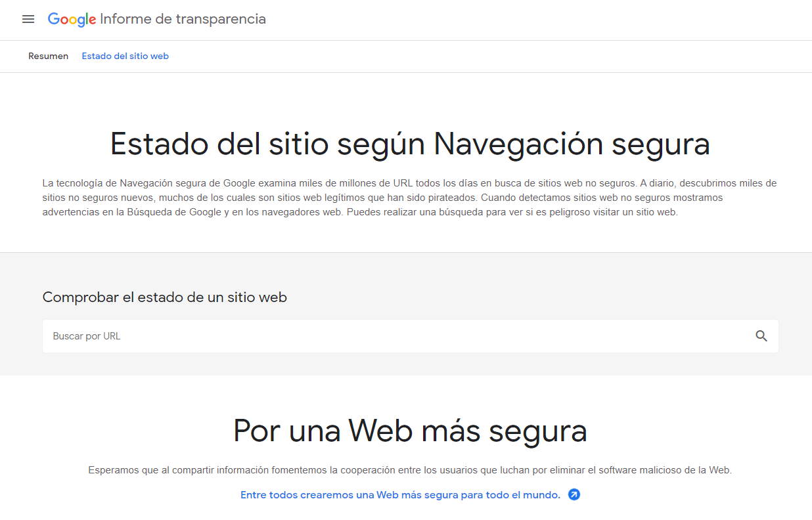The image size is (812, 520).
Task: Click the Comprobar el estado de un sitio web label
Action: coord(165,297)
